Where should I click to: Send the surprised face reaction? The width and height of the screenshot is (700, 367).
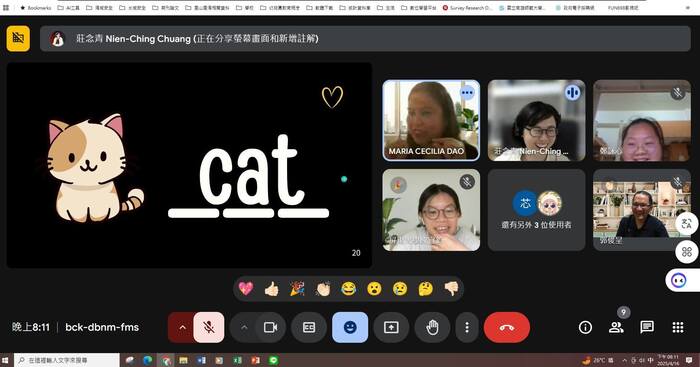(x=374, y=289)
